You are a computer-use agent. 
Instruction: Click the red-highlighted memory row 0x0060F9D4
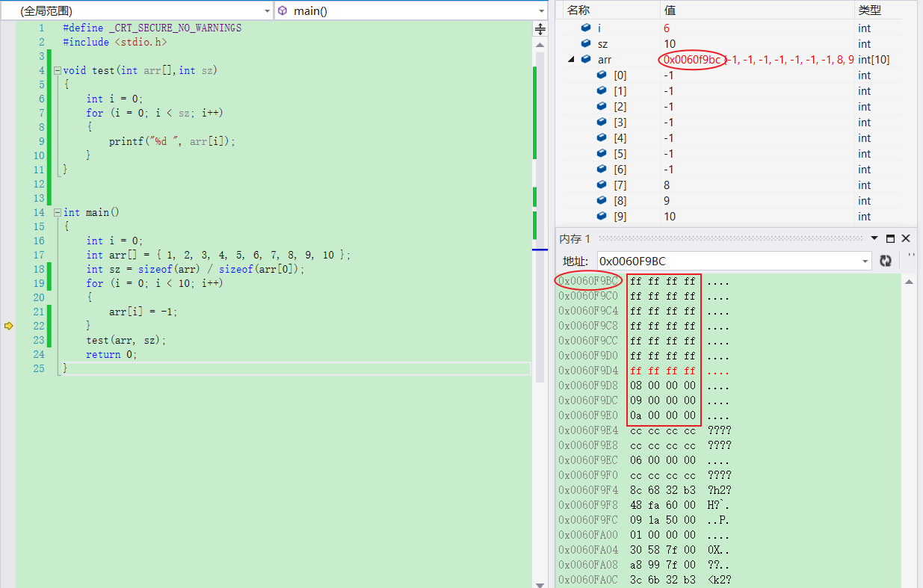[x=645, y=371]
